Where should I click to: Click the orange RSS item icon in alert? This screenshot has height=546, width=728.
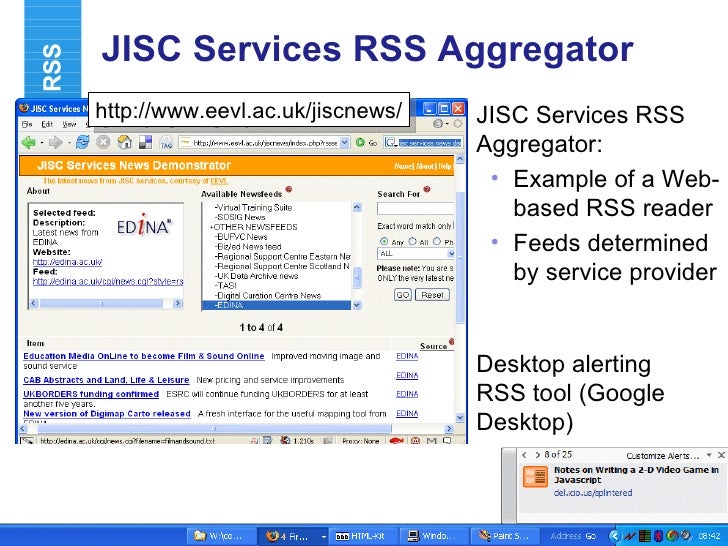tap(535, 477)
